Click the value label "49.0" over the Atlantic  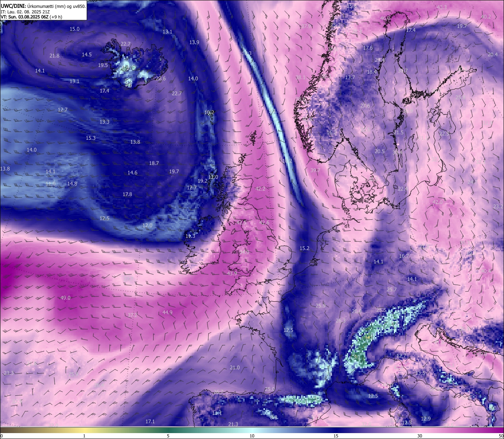click(65, 298)
